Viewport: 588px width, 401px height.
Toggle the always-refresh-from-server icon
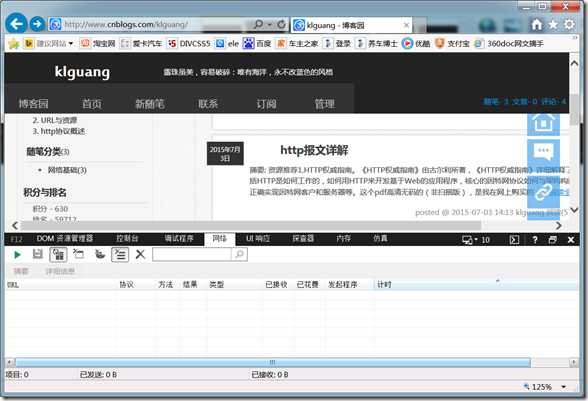pyautogui.click(x=58, y=255)
